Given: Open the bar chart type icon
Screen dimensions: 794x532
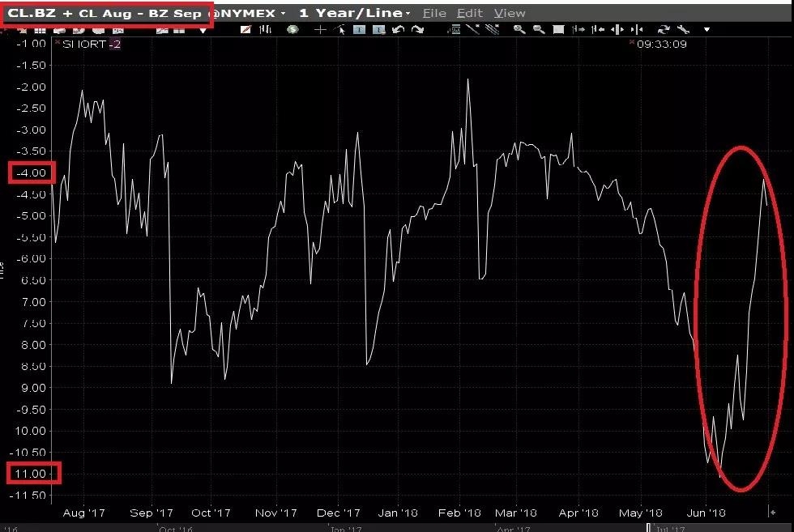Looking at the screenshot, I should [266, 29].
